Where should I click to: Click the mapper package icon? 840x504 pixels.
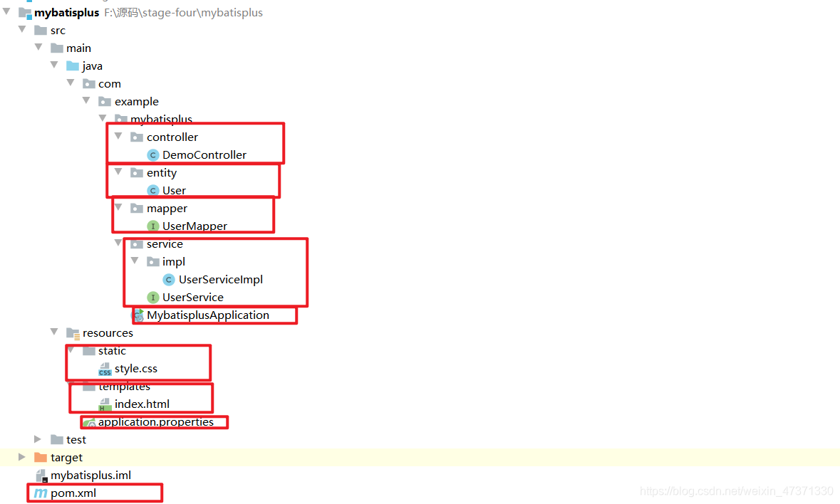pyautogui.click(x=137, y=208)
